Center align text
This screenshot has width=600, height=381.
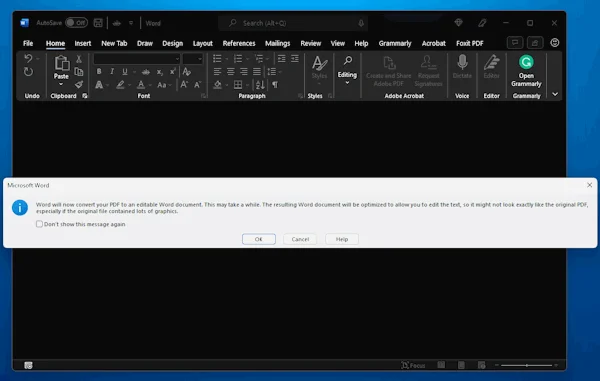point(230,72)
